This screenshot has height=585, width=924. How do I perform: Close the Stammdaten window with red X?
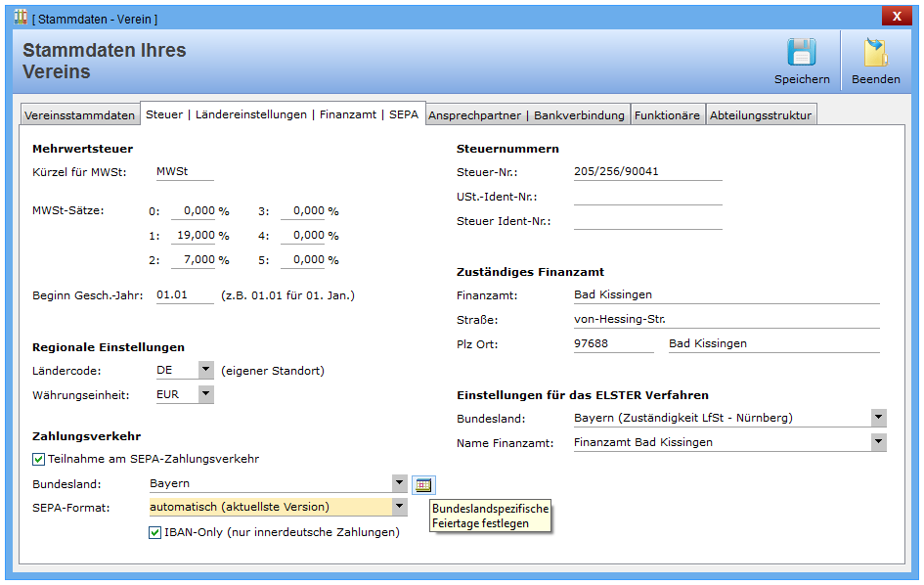coord(896,17)
